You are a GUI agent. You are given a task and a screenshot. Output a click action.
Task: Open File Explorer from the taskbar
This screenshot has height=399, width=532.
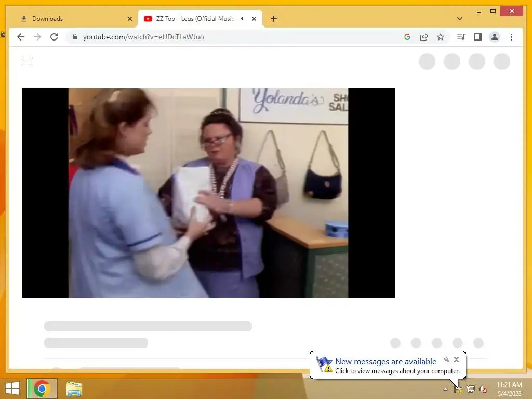pyautogui.click(x=74, y=389)
